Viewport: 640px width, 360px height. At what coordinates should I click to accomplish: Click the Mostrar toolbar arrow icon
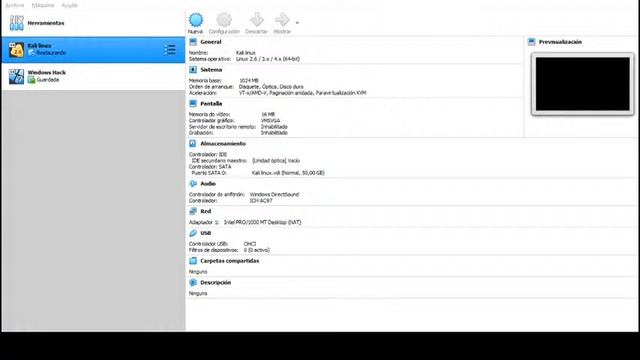pos(282,20)
